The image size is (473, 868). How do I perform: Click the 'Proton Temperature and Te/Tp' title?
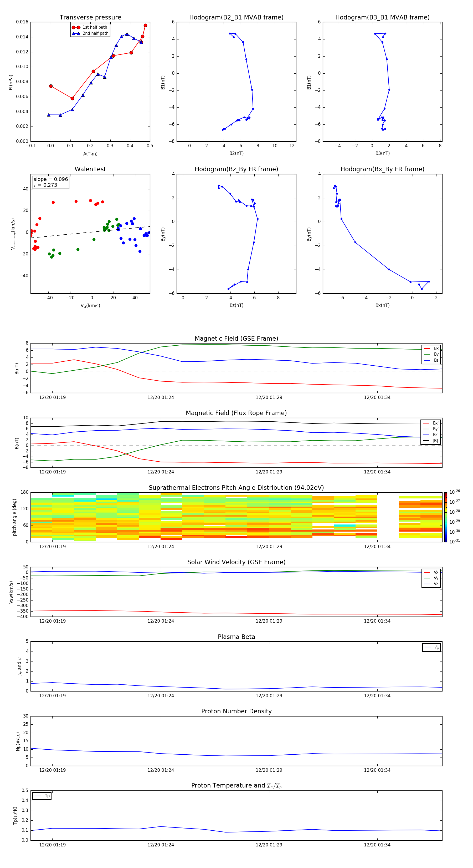pyautogui.click(x=236, y=786)
